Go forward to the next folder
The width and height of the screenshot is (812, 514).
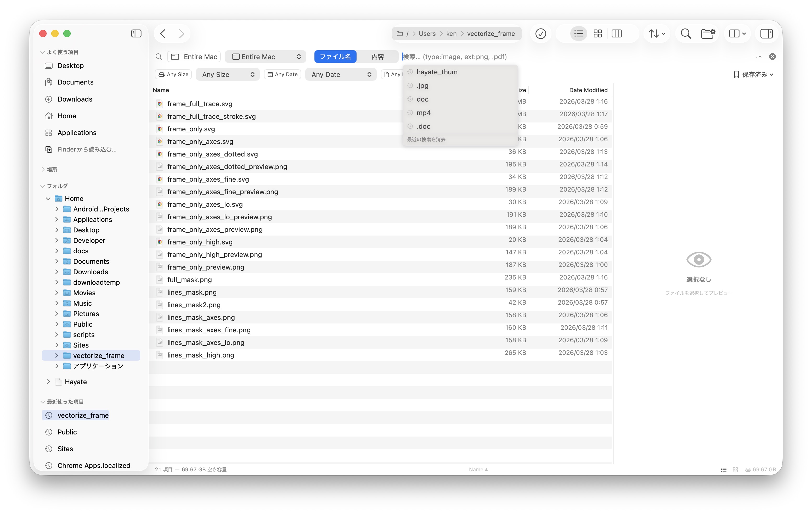click(x=182, y=33)
